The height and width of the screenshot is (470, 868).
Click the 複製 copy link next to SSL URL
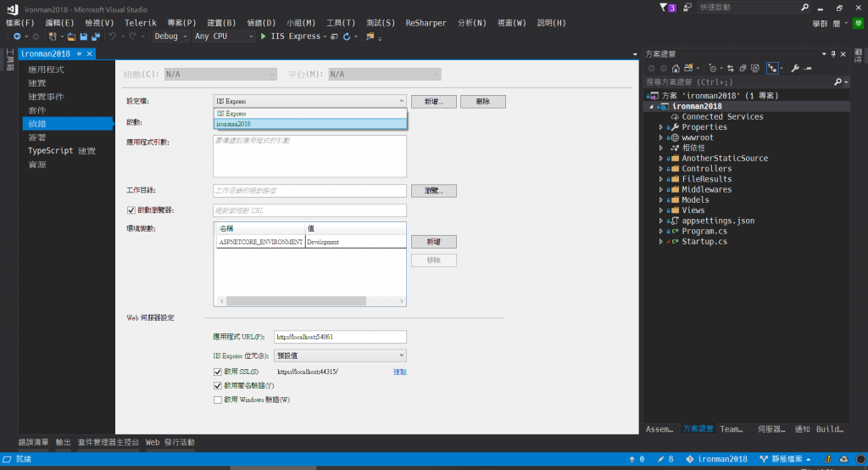coord(400,372)
